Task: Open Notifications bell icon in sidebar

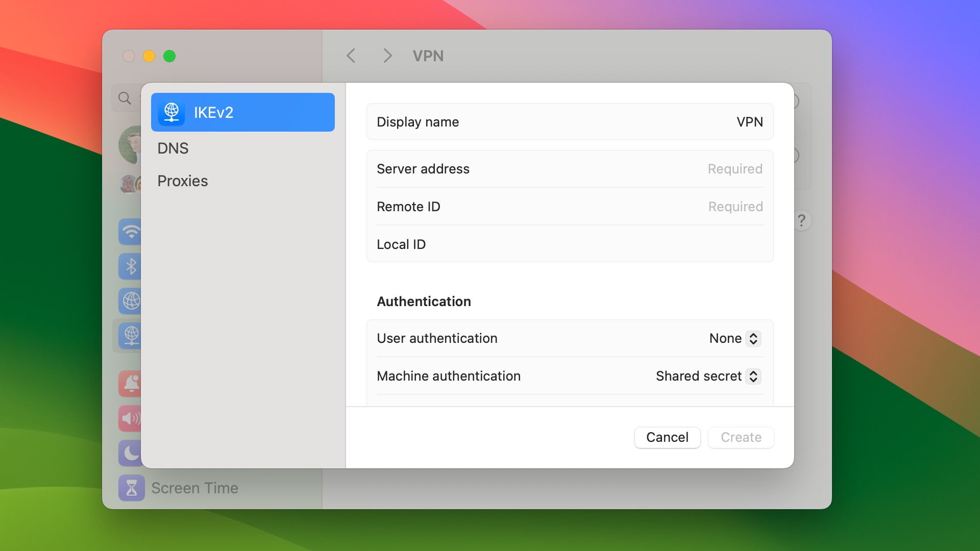Action: pos(130,384)
